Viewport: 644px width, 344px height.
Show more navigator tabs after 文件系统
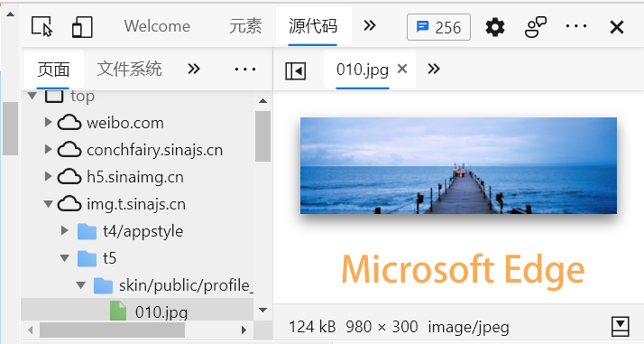[194, 69]
